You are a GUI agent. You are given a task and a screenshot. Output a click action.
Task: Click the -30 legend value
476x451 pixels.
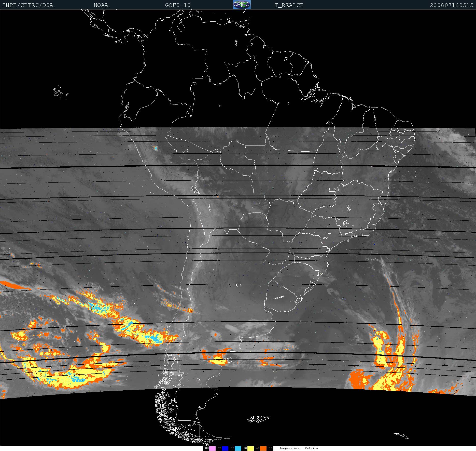pos(270,448)
